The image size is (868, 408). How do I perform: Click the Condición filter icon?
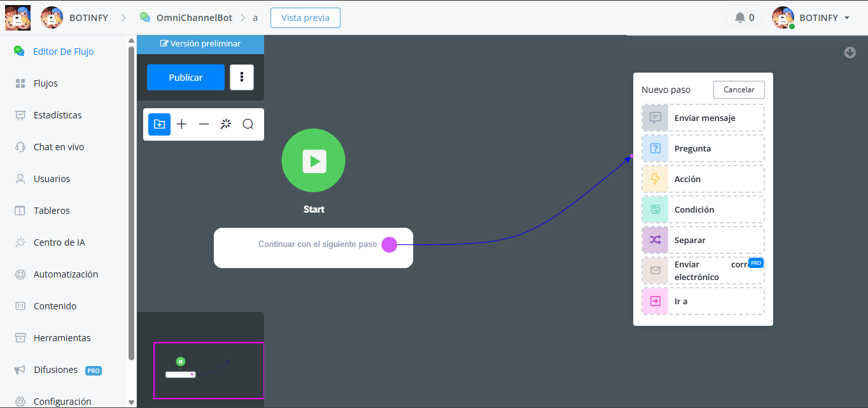(x=655, y=209)
